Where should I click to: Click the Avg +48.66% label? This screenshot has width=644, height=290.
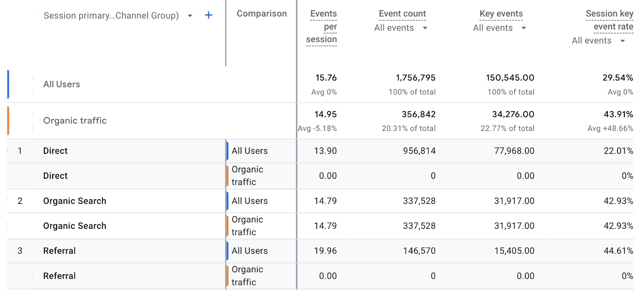(x=610, y=128)
